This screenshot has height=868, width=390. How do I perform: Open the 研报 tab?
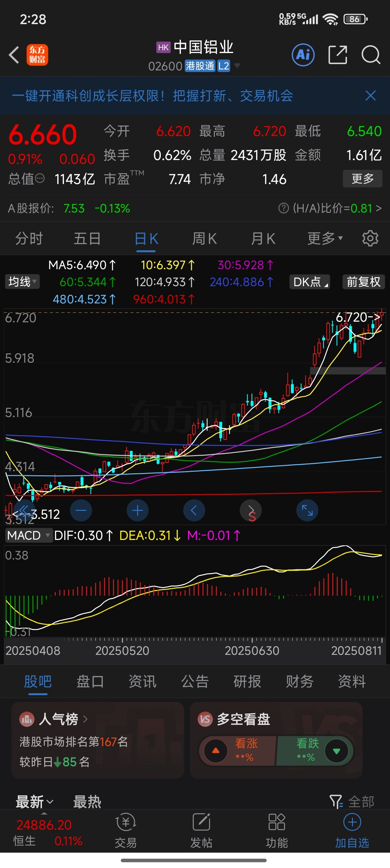click(247, 681)
